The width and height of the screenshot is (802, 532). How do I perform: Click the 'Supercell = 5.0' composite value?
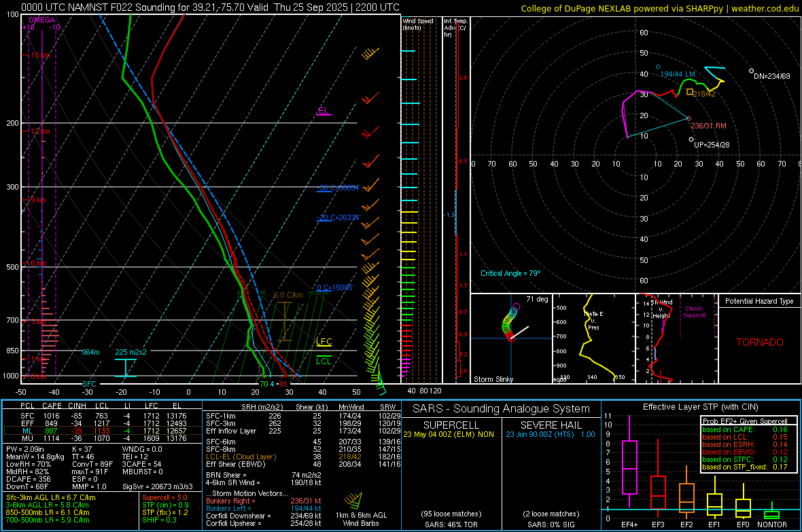[164, 498]
